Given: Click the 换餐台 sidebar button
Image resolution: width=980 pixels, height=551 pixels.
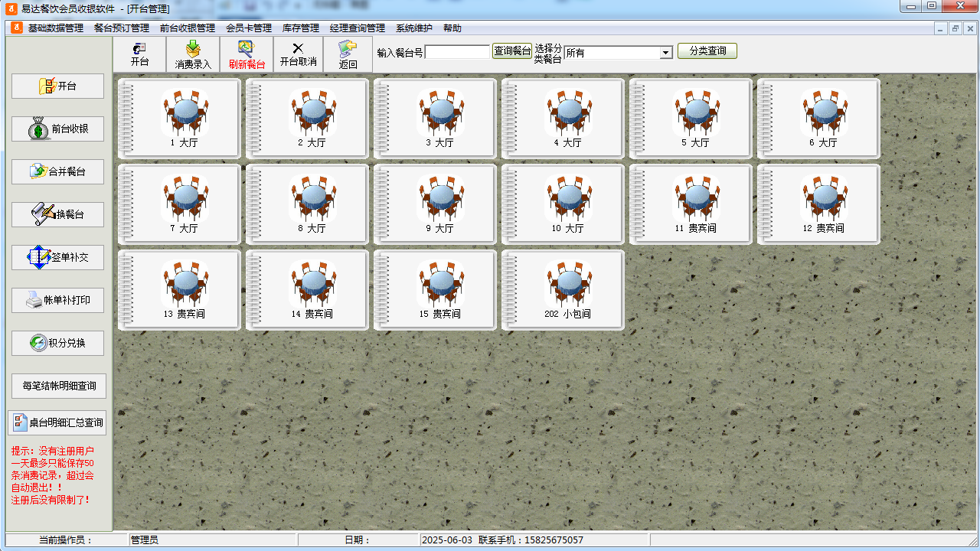Looking at the screenshot, I should coord(57,215).
